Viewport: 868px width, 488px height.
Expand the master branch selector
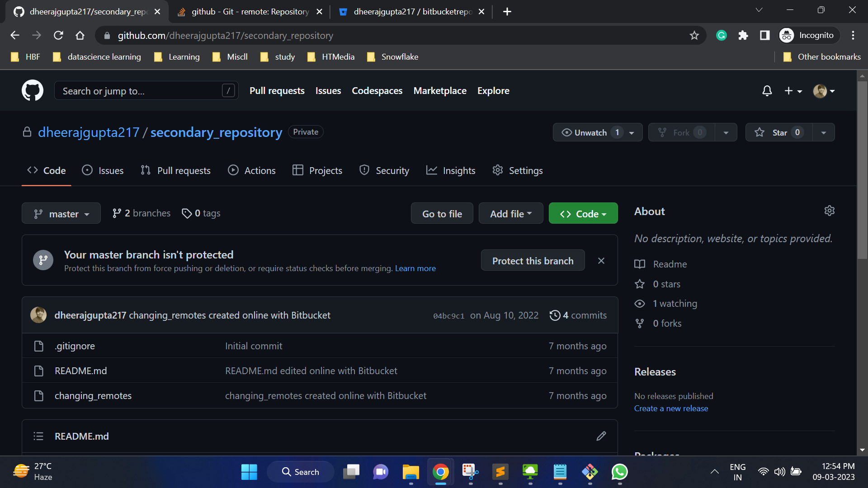61,213
